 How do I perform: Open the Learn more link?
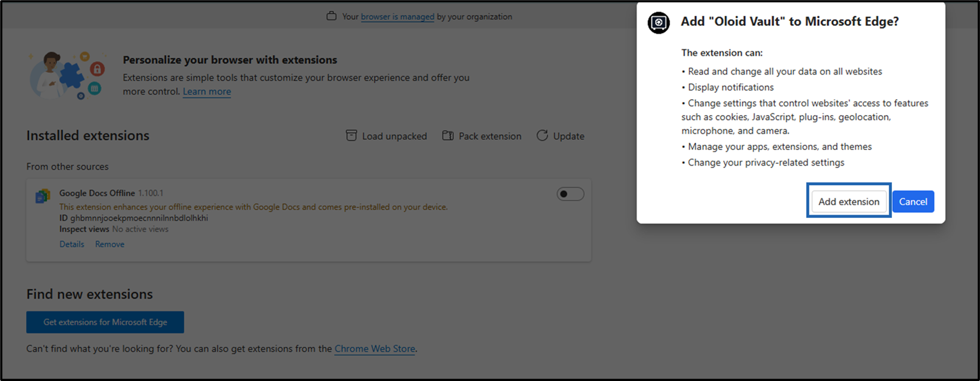tap(207, 92)
